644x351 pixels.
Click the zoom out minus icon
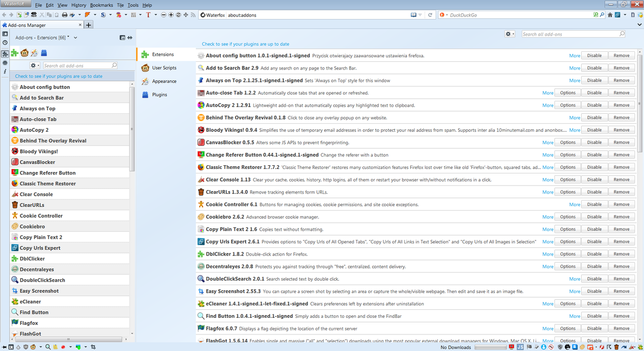coord(164,15)
